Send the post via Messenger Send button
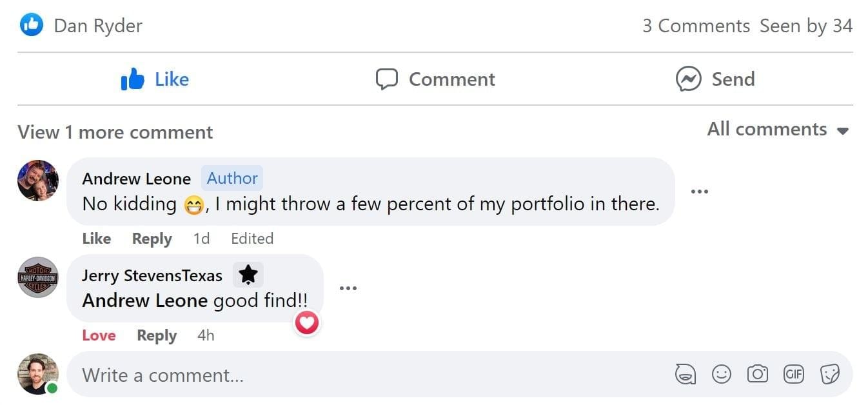Image resolution: width=868 pixels, height=405 pixels. pyautogui.click(x=715, y=79)
